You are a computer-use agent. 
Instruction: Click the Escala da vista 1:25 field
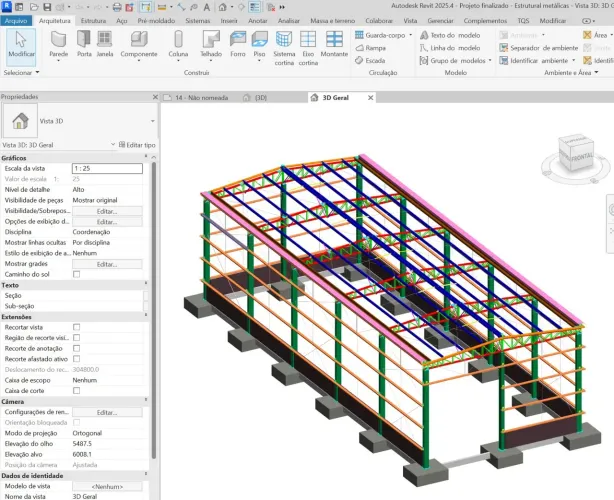click(107, 168)
